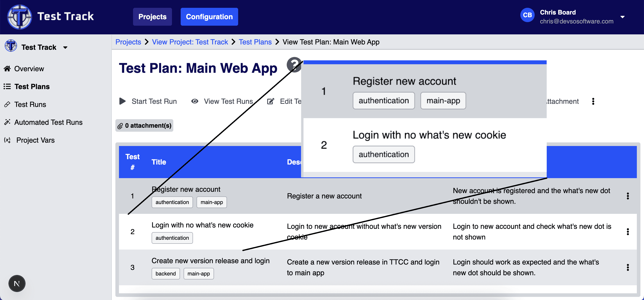Expand the Test Track project selector dropdown

tap(65, 47)
